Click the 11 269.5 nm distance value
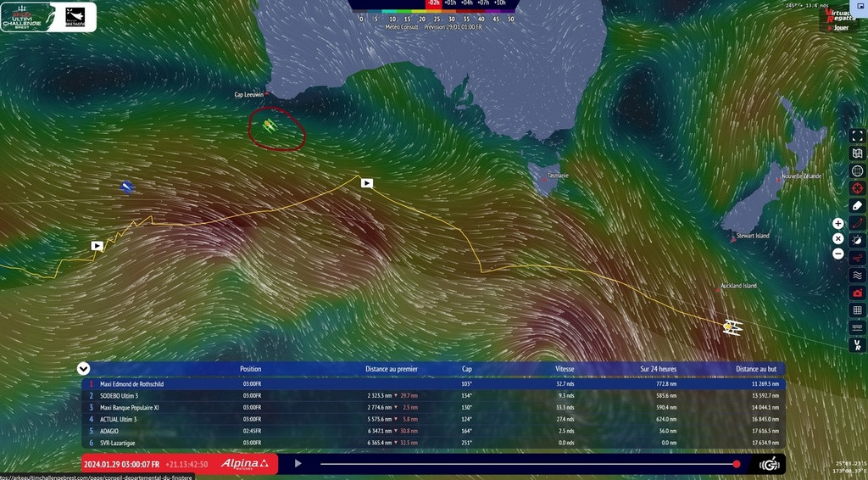This screenshot has width=868, height=480. point(765,383)
